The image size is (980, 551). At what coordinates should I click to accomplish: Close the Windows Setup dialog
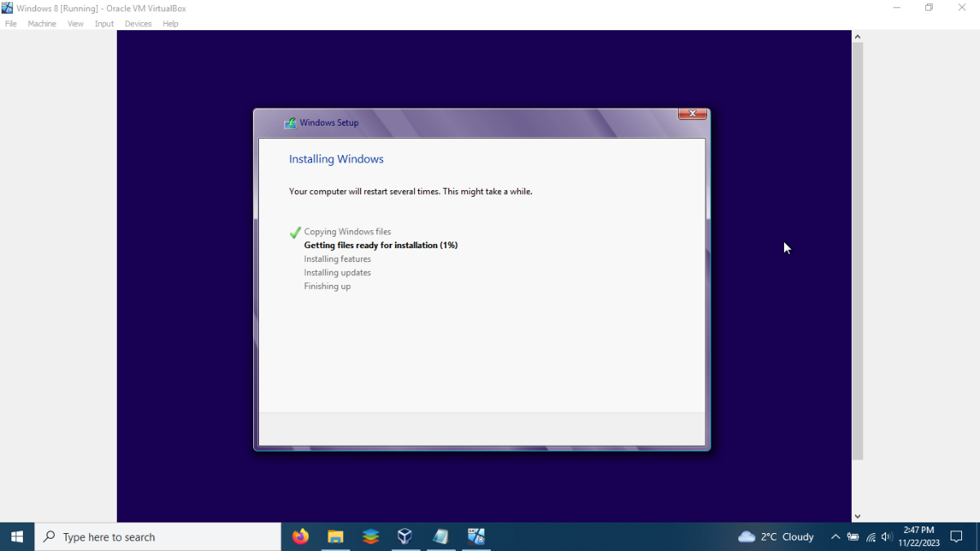click(692, 114)
